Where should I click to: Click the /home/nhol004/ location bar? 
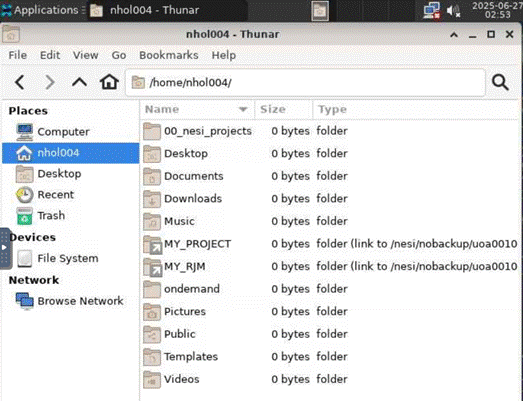coord(305,82)
